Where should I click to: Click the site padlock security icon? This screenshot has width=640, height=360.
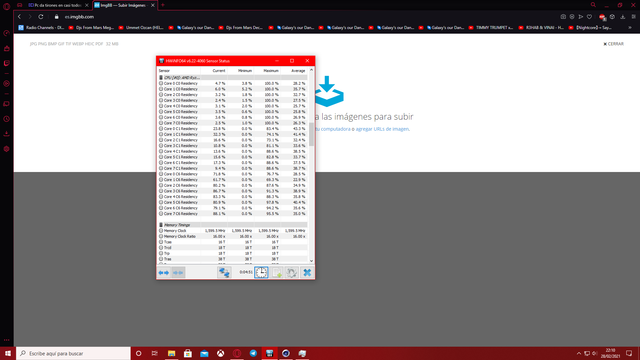[56, 17]
